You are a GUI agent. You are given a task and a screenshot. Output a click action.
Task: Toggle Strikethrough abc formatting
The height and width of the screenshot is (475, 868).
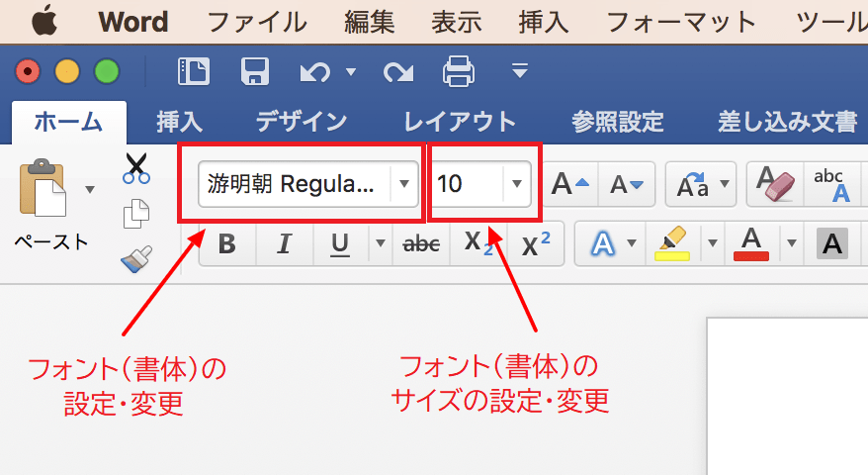click(x=422, y=243)
